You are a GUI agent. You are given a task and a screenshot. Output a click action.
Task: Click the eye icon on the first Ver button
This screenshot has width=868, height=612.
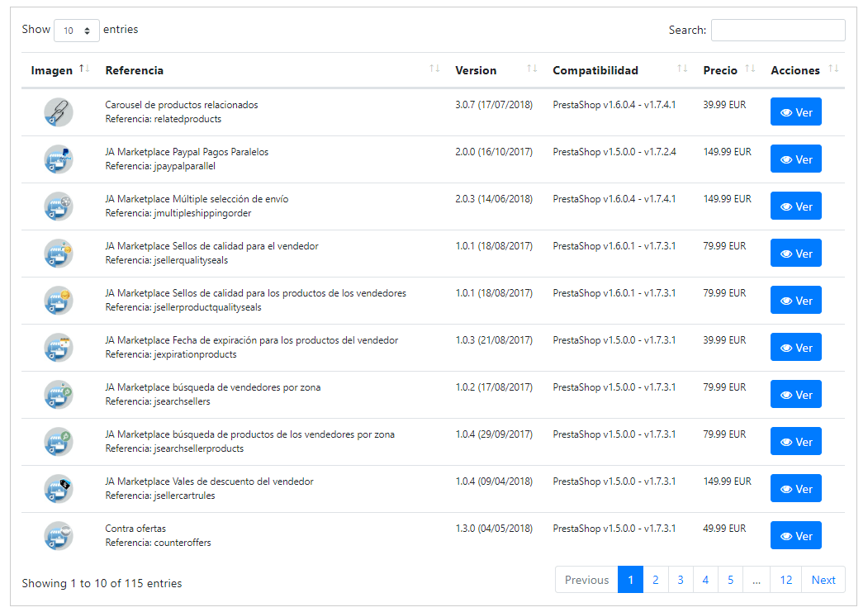click(x=785, y=111)
